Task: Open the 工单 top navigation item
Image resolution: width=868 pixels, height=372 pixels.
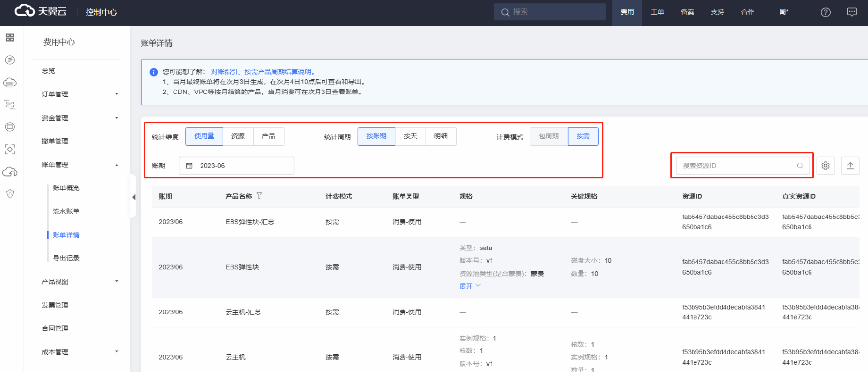Action: coord(657,12)
